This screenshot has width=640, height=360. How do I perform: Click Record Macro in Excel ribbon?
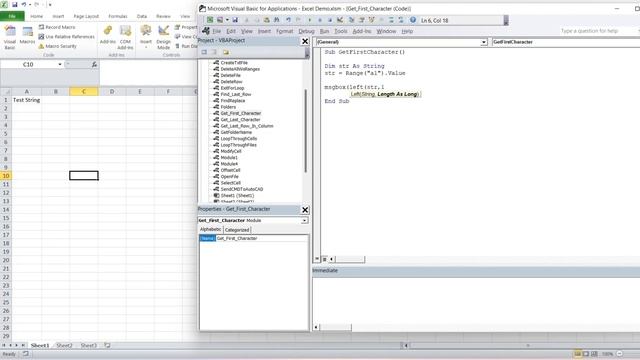[57, 27]
